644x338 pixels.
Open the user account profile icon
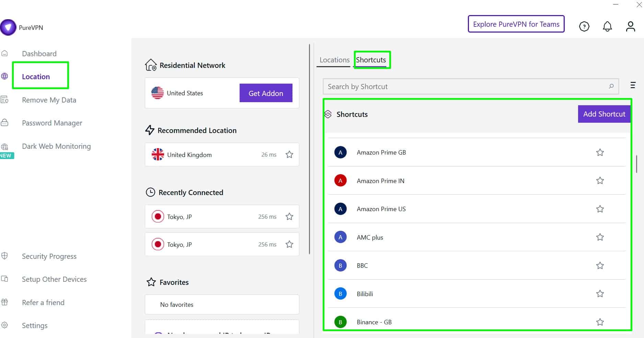coord(630,26)
